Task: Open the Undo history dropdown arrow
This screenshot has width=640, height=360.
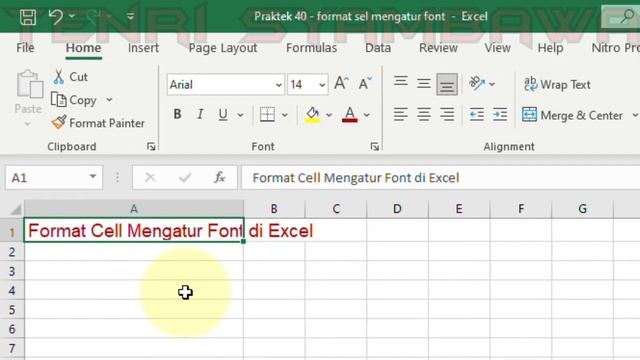Action: (72, 16)
